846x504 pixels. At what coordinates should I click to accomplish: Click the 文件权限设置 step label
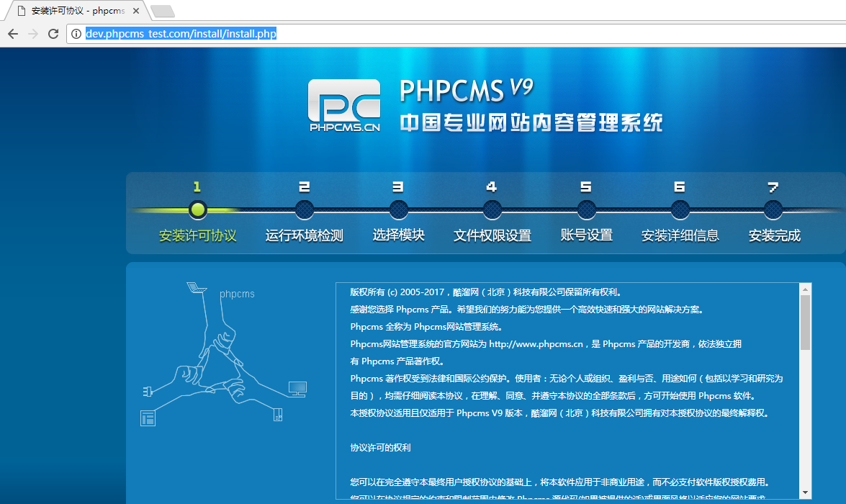pyautogui.click(x=492, y=236)
